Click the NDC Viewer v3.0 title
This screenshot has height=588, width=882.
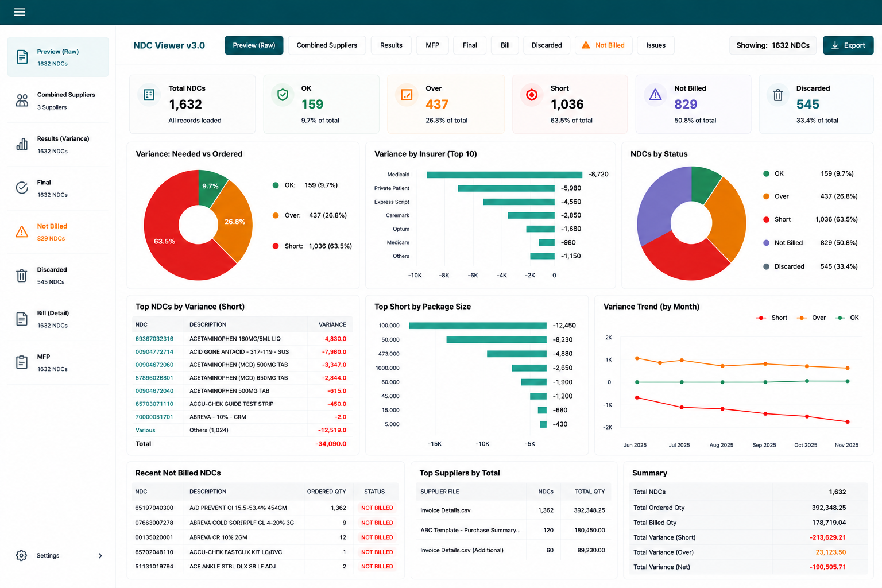[169, 45]
